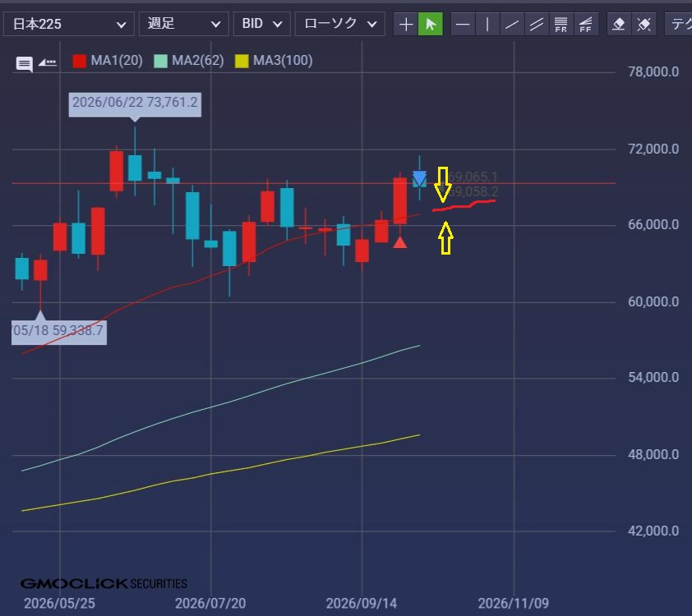Click the 42,000.0 price axis label
This screenshot has height=616, width=692.
coord(653,531)
